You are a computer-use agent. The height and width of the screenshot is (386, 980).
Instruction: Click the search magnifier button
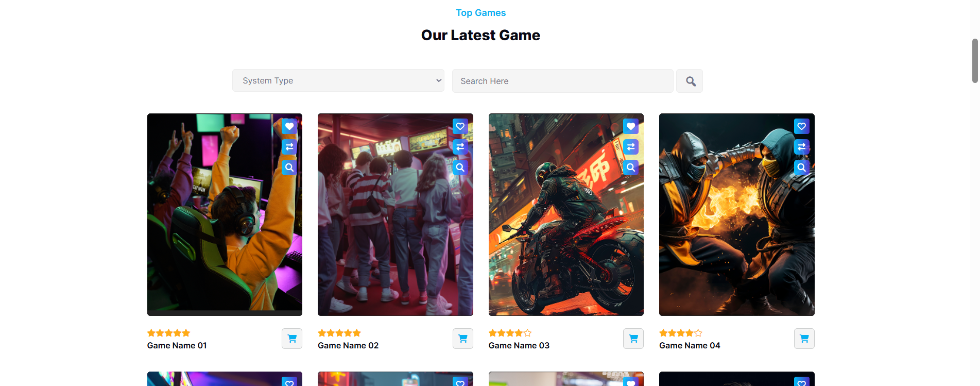[690, 81]
